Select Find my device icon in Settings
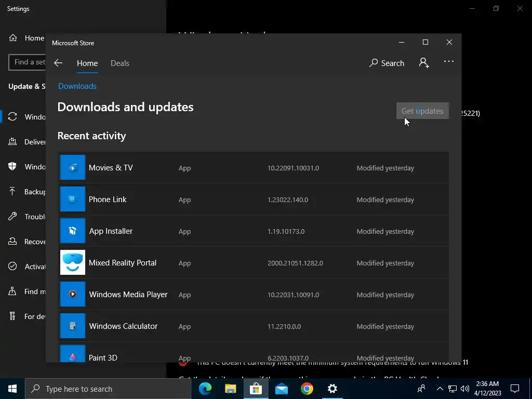Image resolution: width=532 pixels, height=399 pixels. pyautogui.click(x=12, y=291)
